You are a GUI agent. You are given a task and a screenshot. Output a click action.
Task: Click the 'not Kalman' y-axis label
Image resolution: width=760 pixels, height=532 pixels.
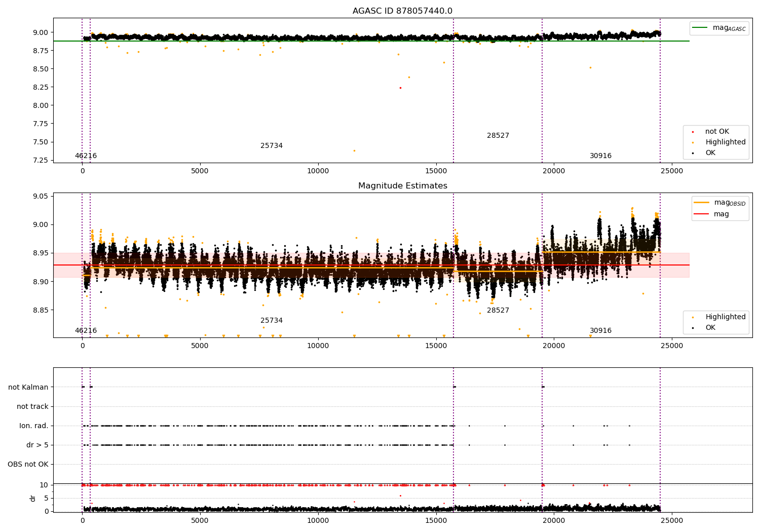[28, 387]
